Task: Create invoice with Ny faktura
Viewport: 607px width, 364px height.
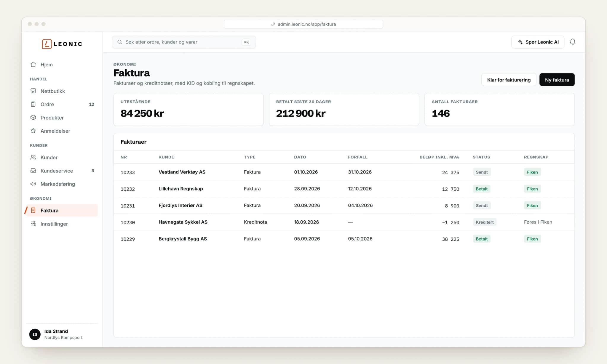Action: coord(557,80)
